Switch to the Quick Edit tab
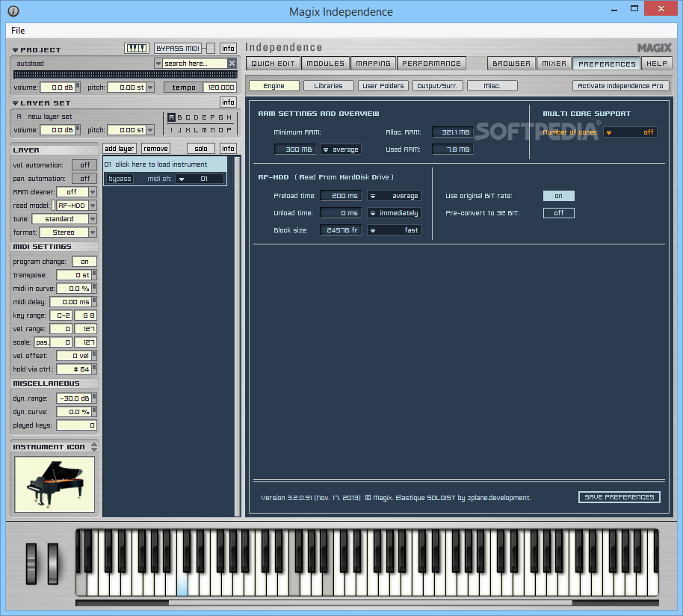Image resolution: width=683 pixels, height=616 pixels. point(273,64)
